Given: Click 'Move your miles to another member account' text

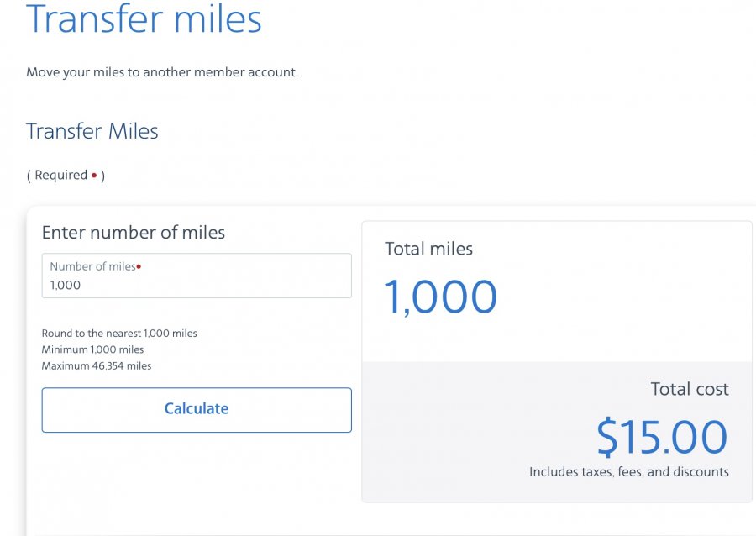Looking at the screenshot, I should pyautogui.click(x=162, y=72).
